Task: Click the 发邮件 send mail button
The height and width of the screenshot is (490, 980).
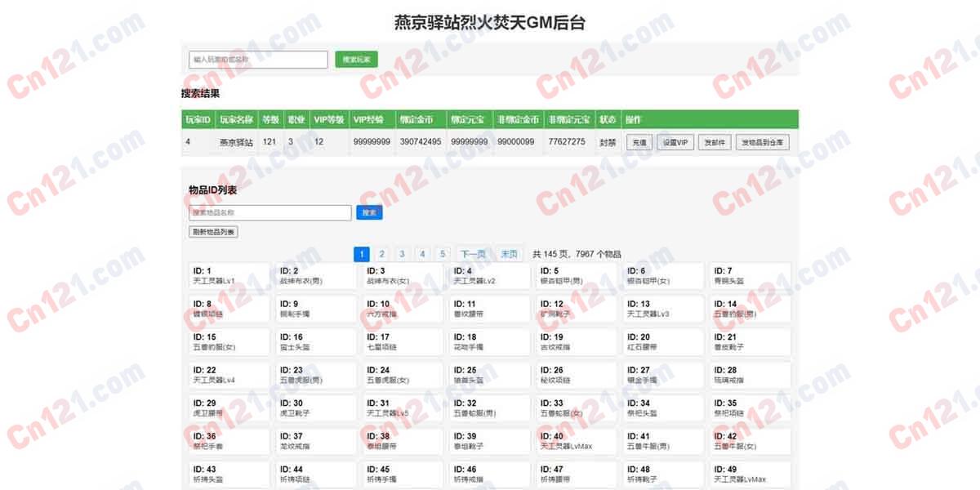Action: (x=715, y=142)
